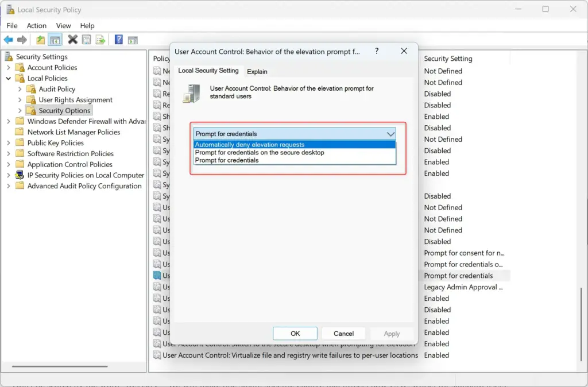Click the Export List toolbar icon
This screenshot has height=387, width=588.
coord(100,40)
